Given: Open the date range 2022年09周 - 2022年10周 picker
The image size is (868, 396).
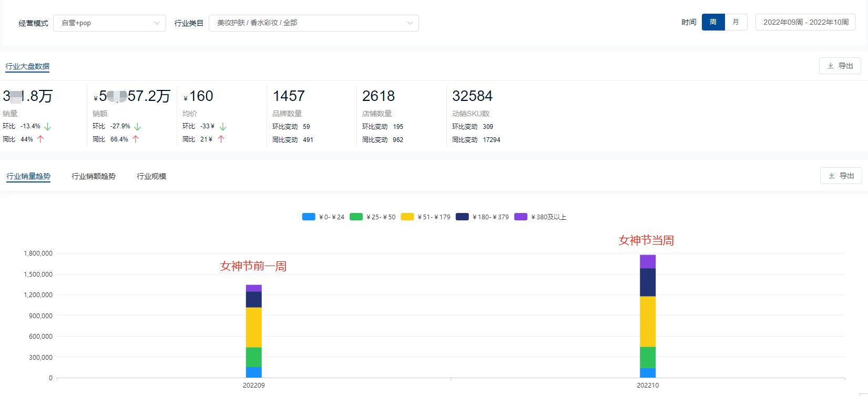Looking at the screenshot, I should tap(805, 22).
